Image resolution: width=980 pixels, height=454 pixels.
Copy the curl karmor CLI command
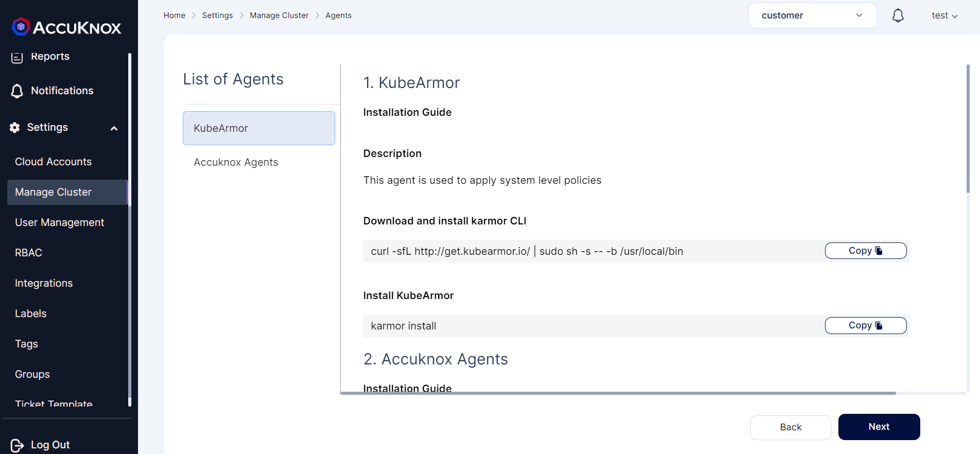pos(866,251)
